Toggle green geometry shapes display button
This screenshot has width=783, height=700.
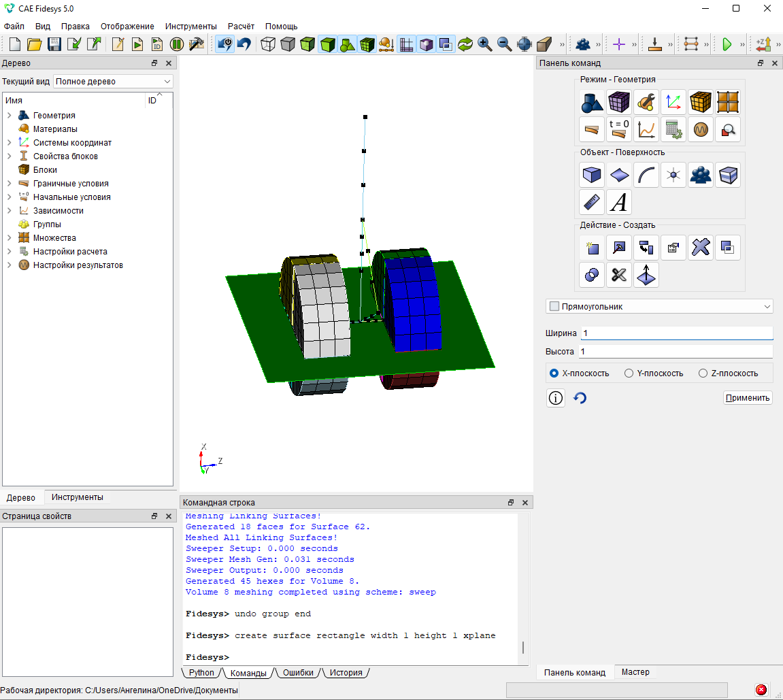[347, 44]
